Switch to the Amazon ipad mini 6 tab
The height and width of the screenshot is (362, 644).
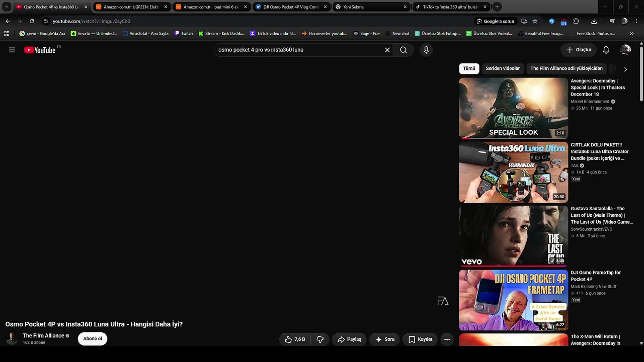(211, 7)
